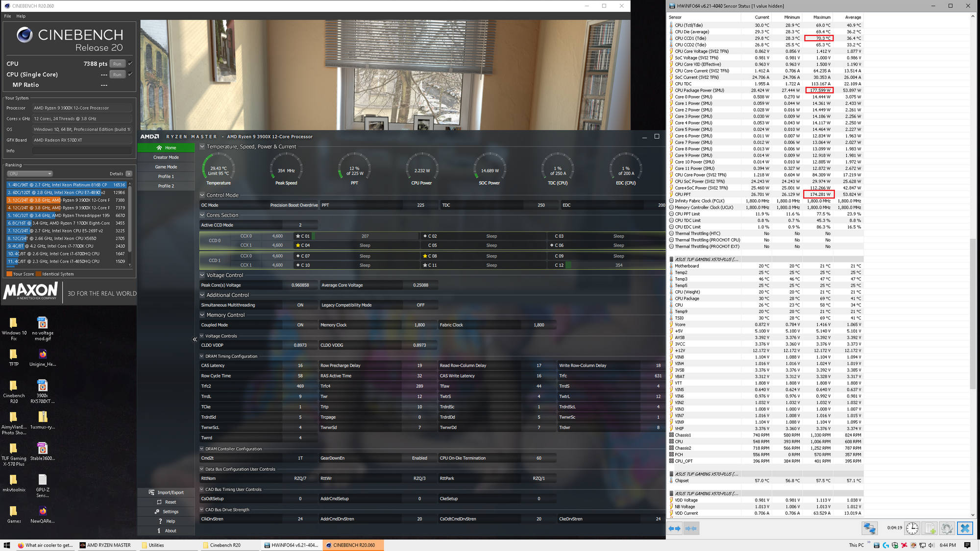Toggle the CPU test checkbox

coord(130,64)
